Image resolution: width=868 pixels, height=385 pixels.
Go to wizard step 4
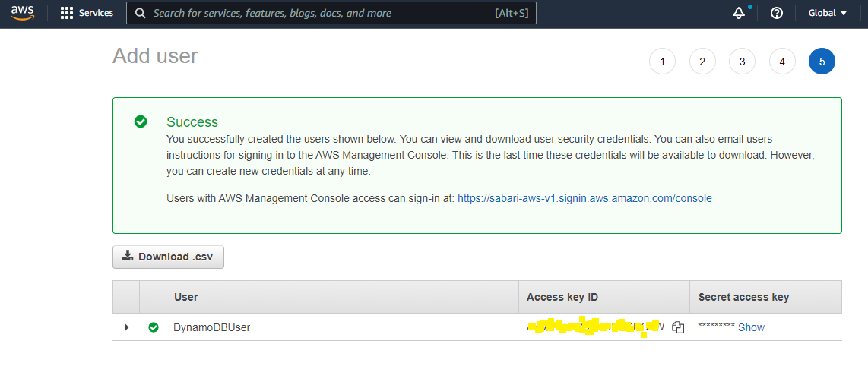click(x=781, y=62)
